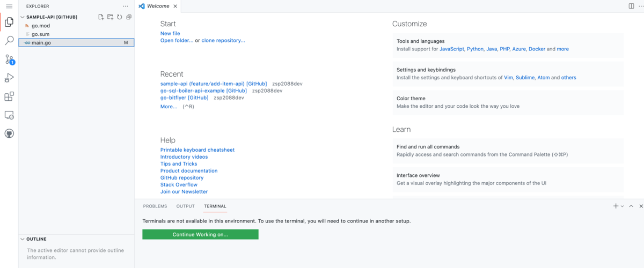Viewport: 644px width, 268px height.
Task: Open the Search view in activity bar
Action: [x=9, y=41]
